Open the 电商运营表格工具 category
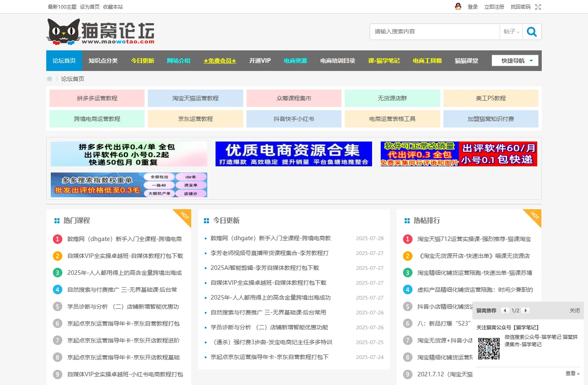The width and height of the screenshot is (588, 385). pos(392,119)
